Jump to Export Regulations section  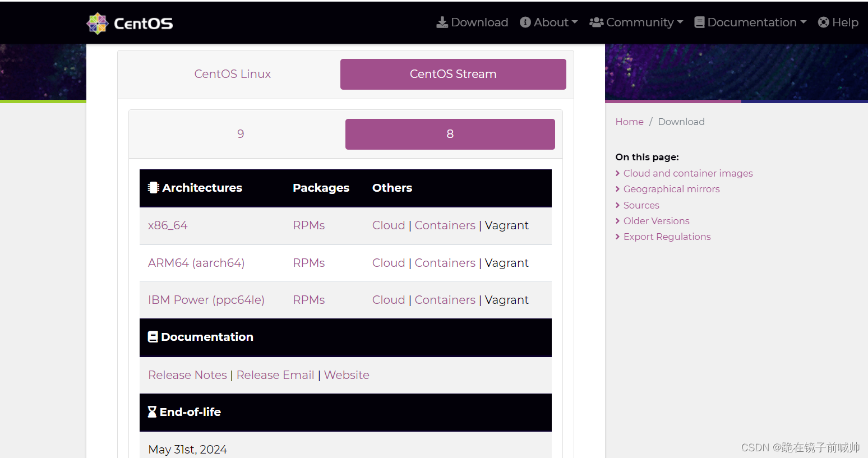[667, 237]
